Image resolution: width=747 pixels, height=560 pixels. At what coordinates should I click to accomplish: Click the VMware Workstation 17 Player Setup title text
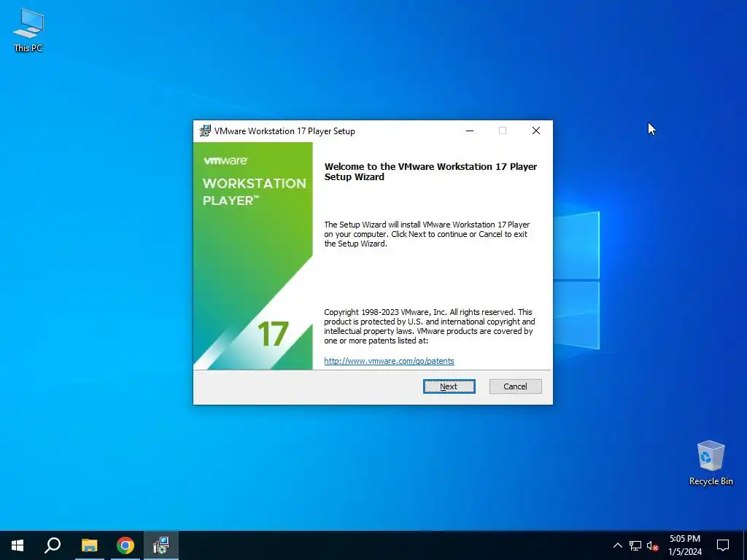tap(285, 131)
